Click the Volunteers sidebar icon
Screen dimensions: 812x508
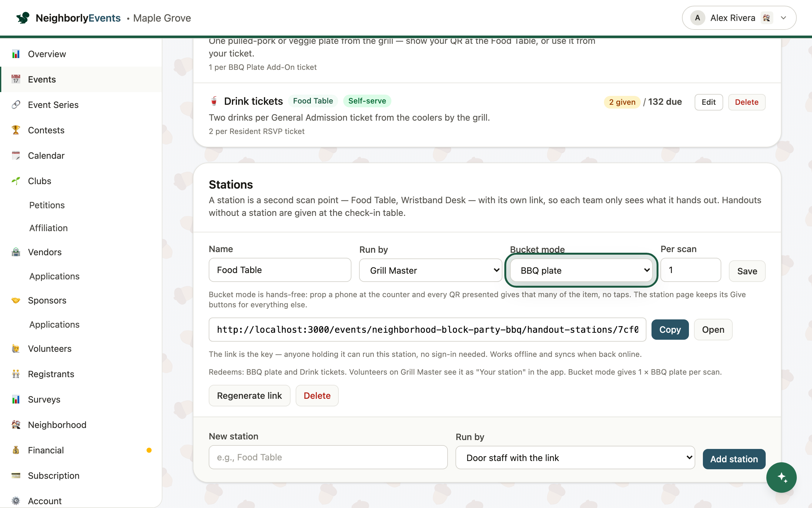click(x=16, y=349)
